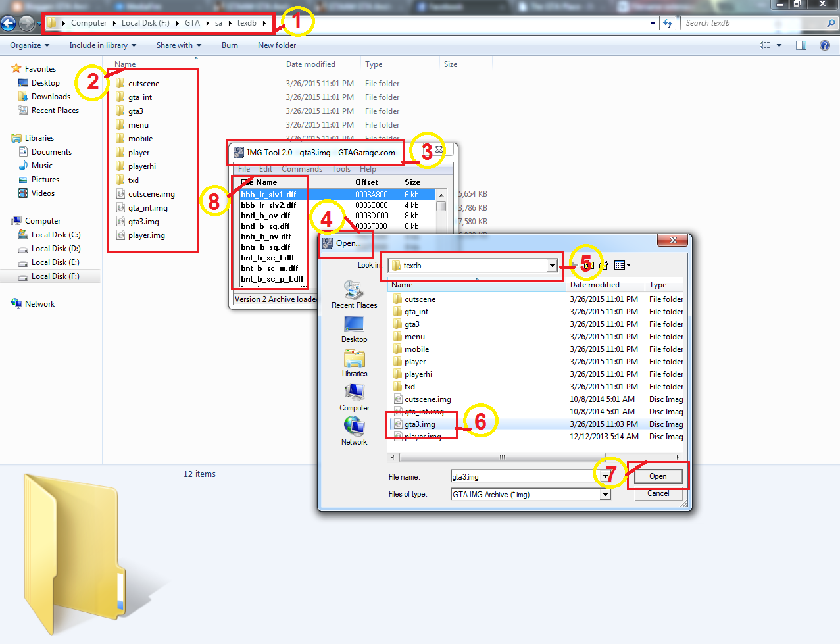Select player.img file in Explorer list
Screen dimensions: 840x644
pos(147,235)
